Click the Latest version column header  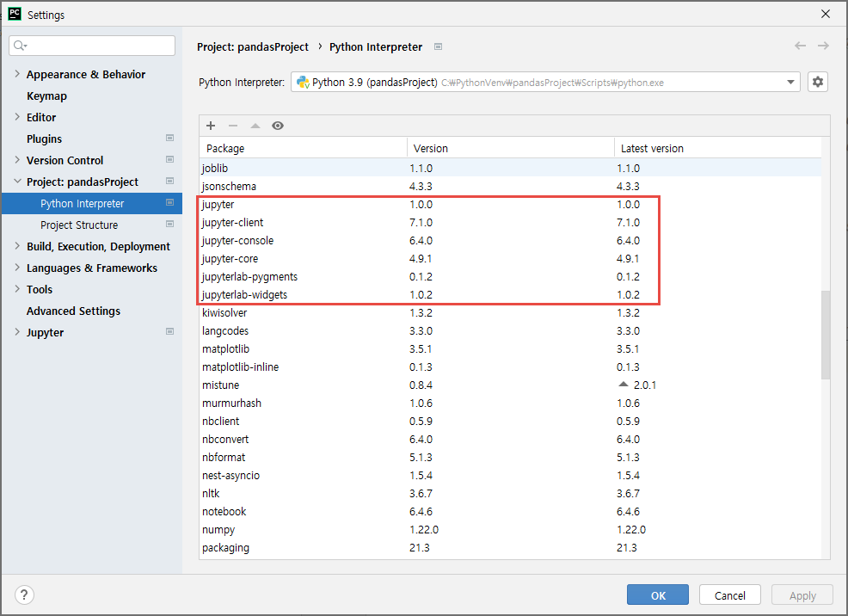coord(717,148)
